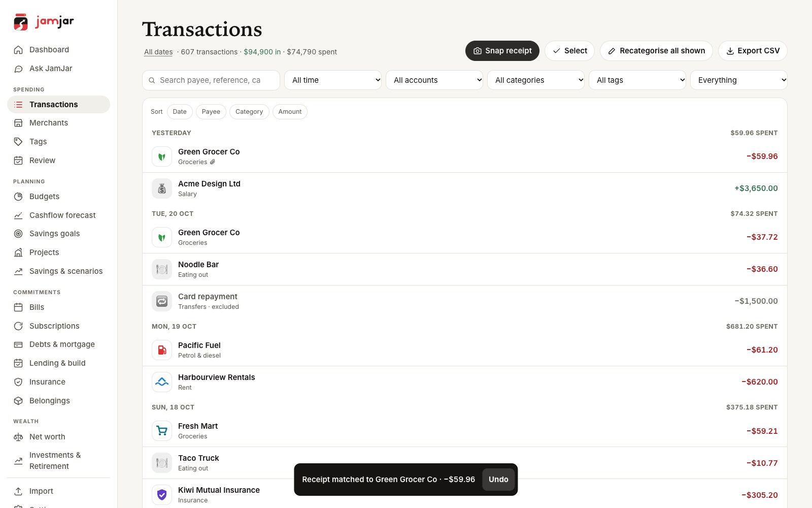Open Debts & mortgage section
This screenshot has height=508, width=812.
pyautogui.click(x=58, y=344)
